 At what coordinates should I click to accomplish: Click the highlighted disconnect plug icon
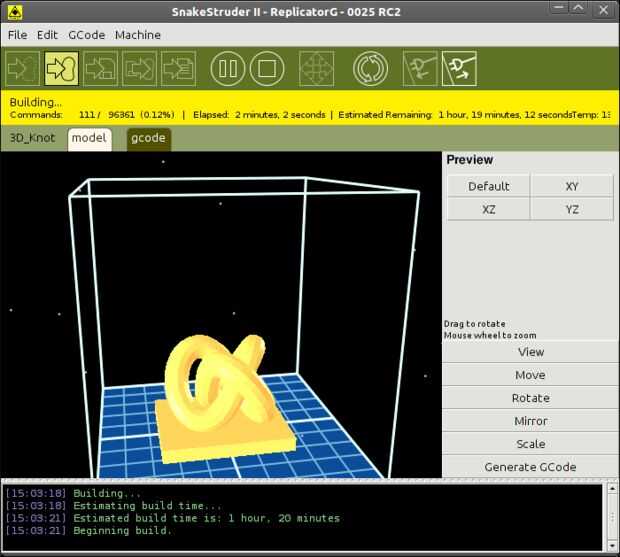click(459, 68)
